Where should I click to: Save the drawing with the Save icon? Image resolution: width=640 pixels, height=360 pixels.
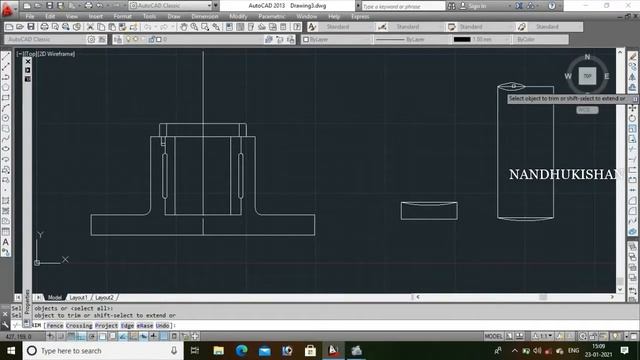(x=31, y=27)
